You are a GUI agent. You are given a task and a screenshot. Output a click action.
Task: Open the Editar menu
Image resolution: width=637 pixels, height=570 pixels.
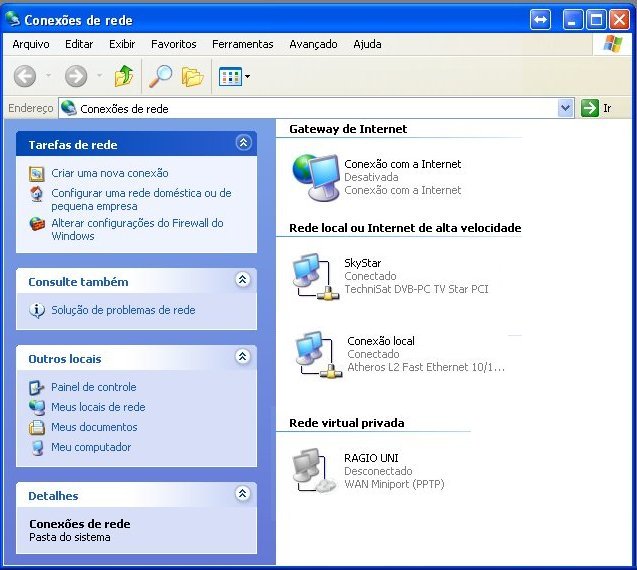[79, 44]
